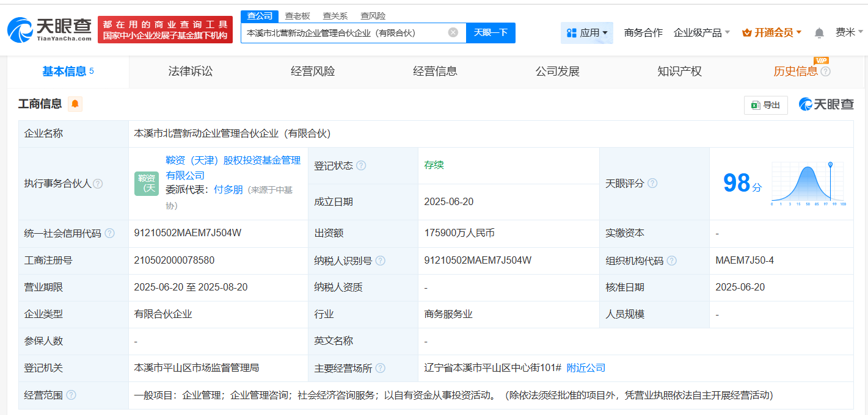This screenshot has width=868, height=415.
Task: Click the 鞍资 company avatar thumbnail
Action: tap(147, 183)
